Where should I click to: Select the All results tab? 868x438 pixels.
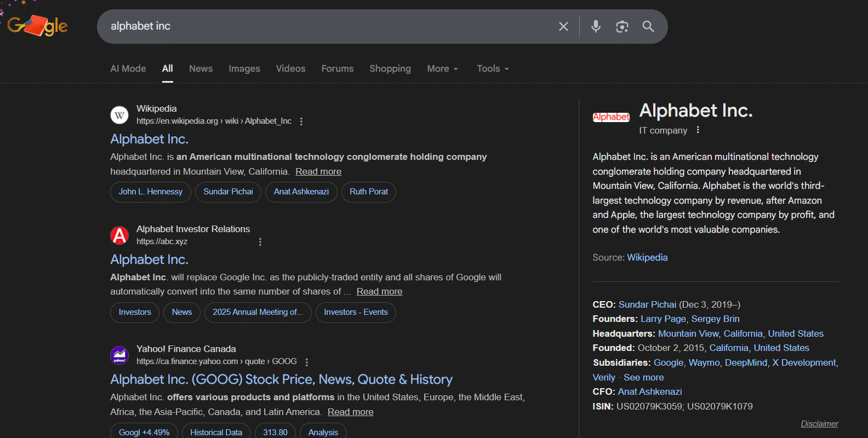(168, 68)
